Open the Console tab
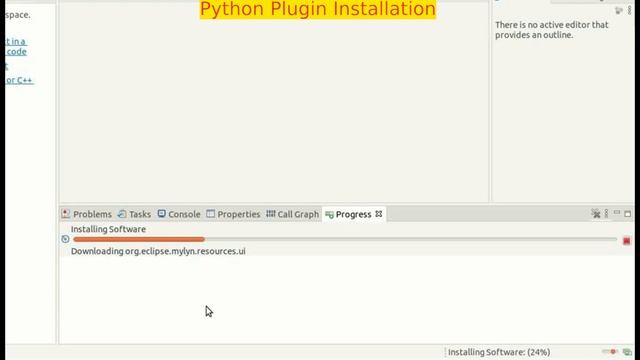This screenshot has width=640, height=360. click(x=179, y=214)
